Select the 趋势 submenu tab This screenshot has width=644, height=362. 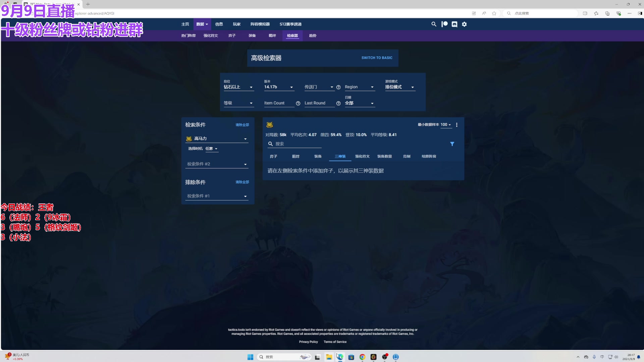tap(313, 36)
